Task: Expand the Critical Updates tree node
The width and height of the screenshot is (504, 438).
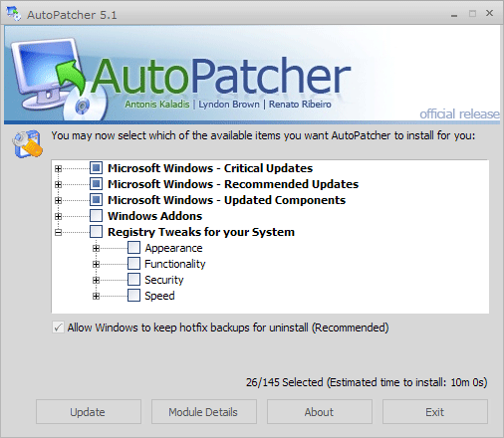Action: point(58,168)
